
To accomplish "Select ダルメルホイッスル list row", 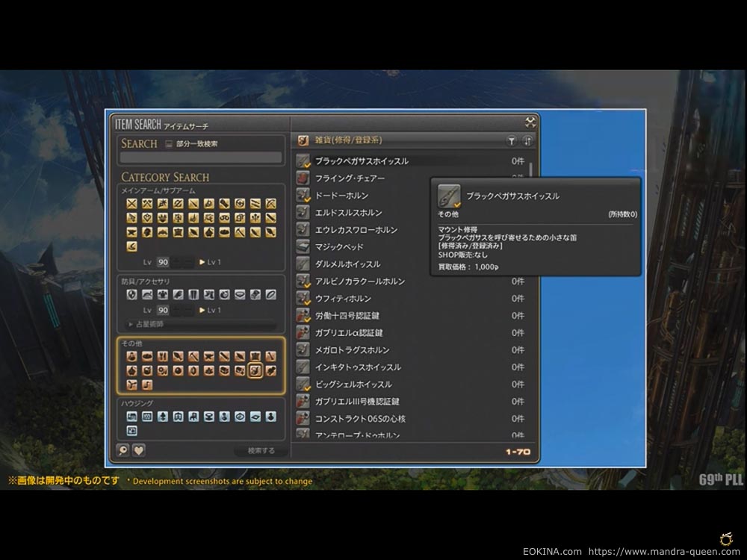I will click(411, 264).
